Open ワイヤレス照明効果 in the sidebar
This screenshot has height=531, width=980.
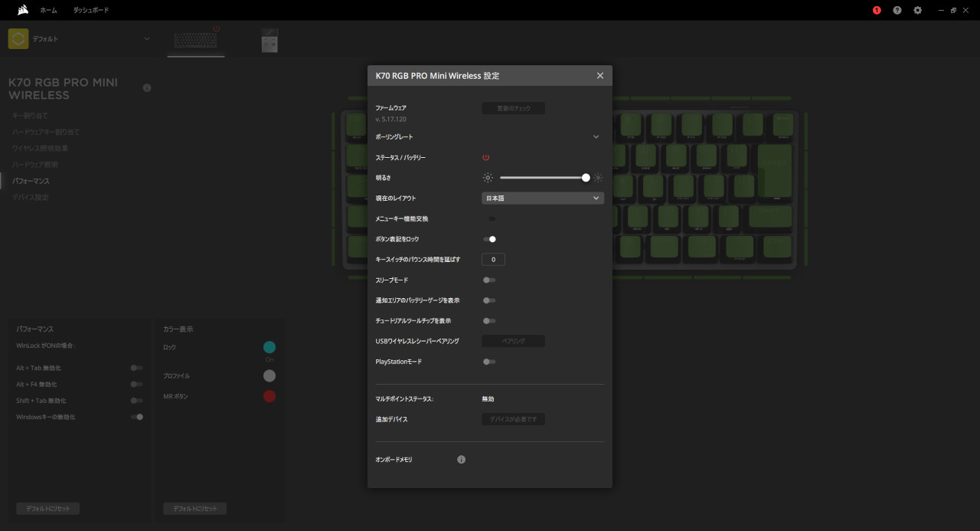(x=41, y=148)
